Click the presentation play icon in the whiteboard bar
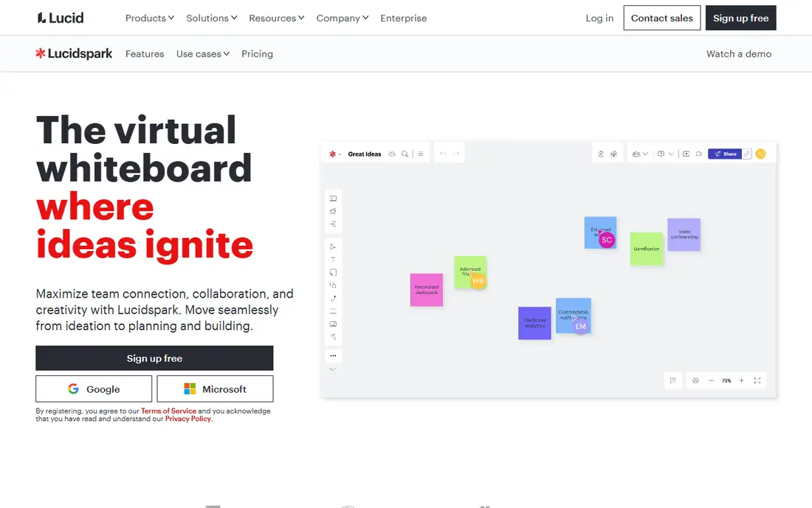 coord(687,154)
